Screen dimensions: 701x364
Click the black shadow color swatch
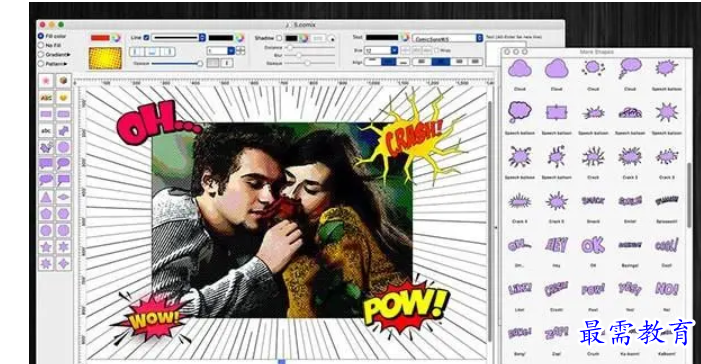(x=291, y=38)
